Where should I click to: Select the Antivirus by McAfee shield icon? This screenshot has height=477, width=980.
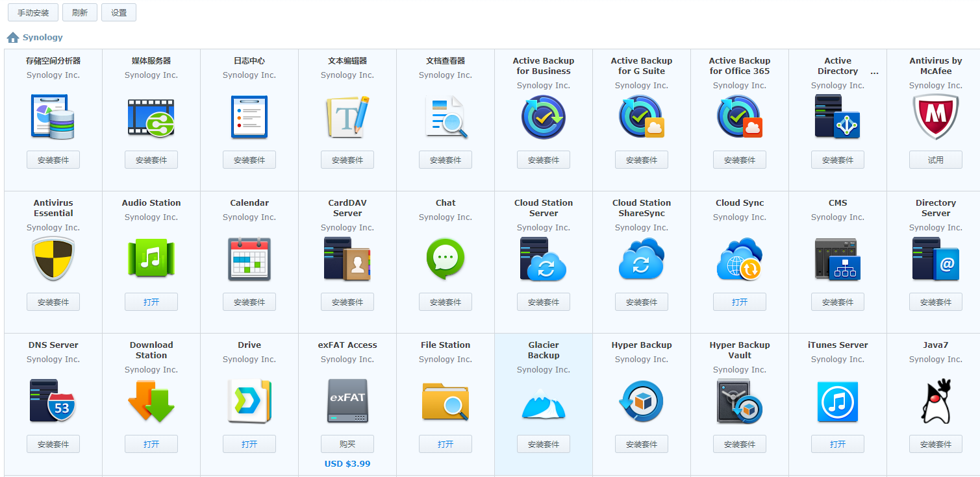(x=936, y=117)
